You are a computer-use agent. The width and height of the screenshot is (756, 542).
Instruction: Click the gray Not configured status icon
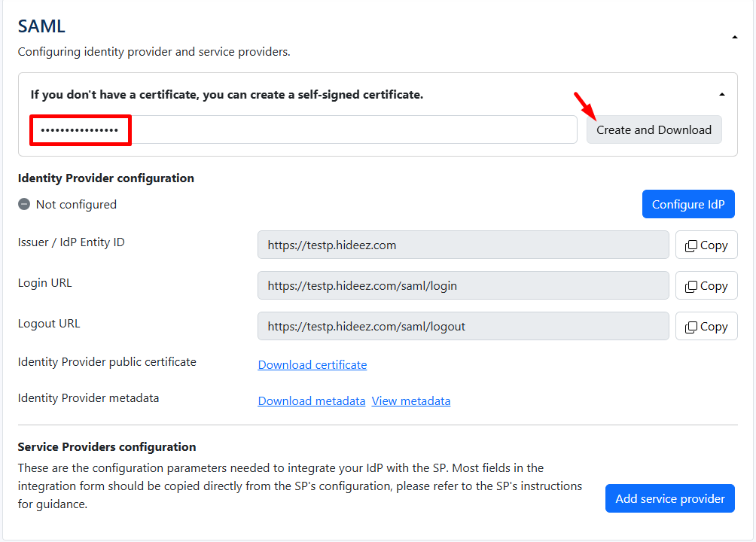coord(24,204)
